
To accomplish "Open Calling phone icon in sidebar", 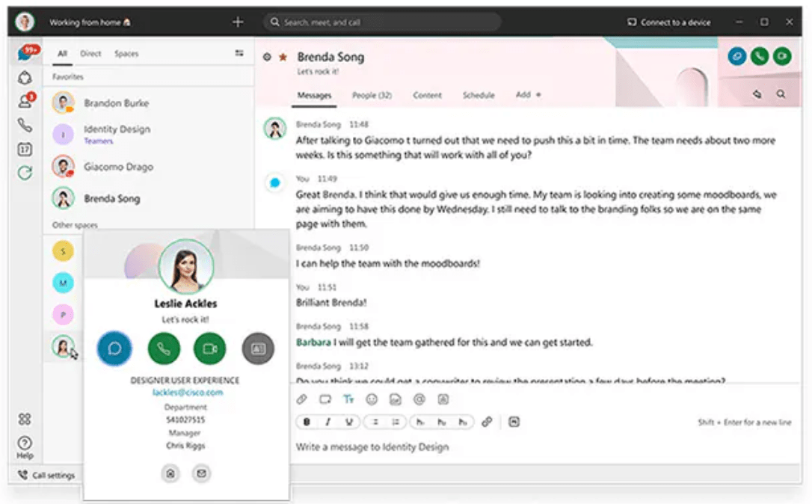I will (x=25, y=125).
